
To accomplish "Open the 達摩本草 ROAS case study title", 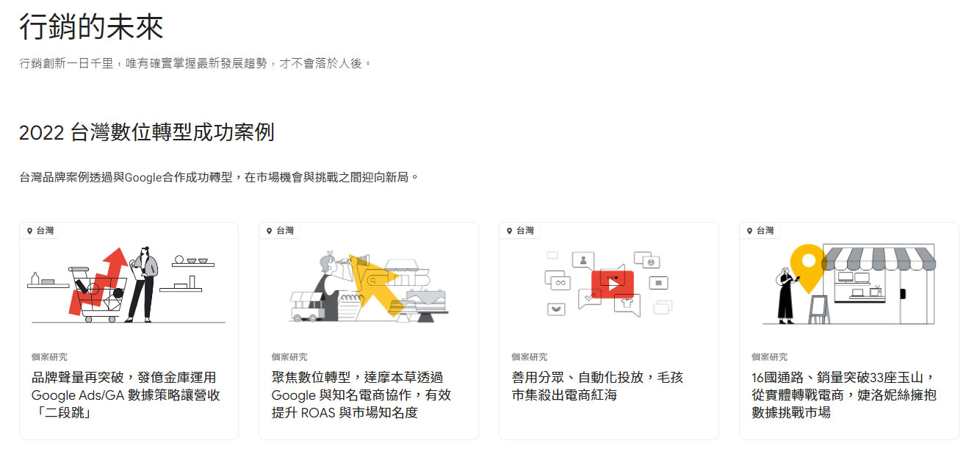I will point(361,395).
